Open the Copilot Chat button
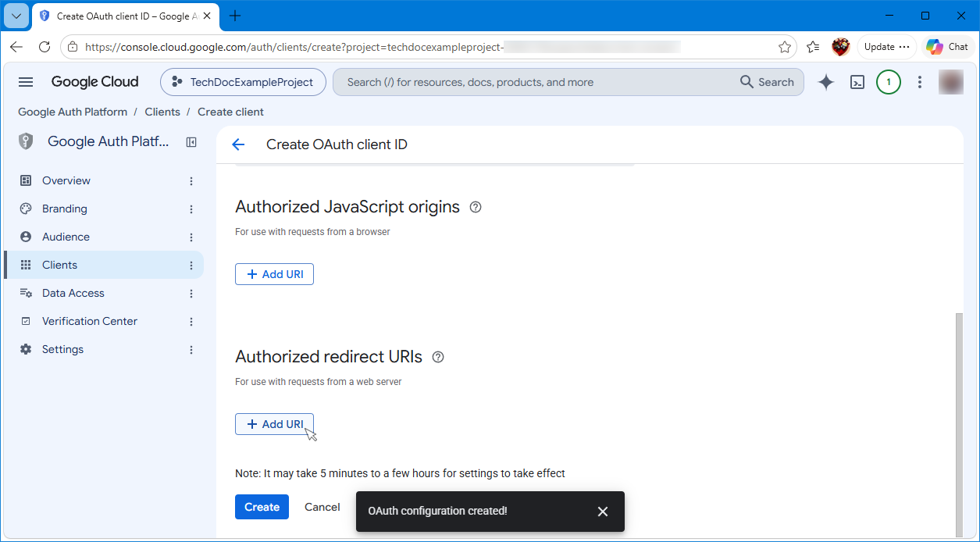 tap(948, 47)
